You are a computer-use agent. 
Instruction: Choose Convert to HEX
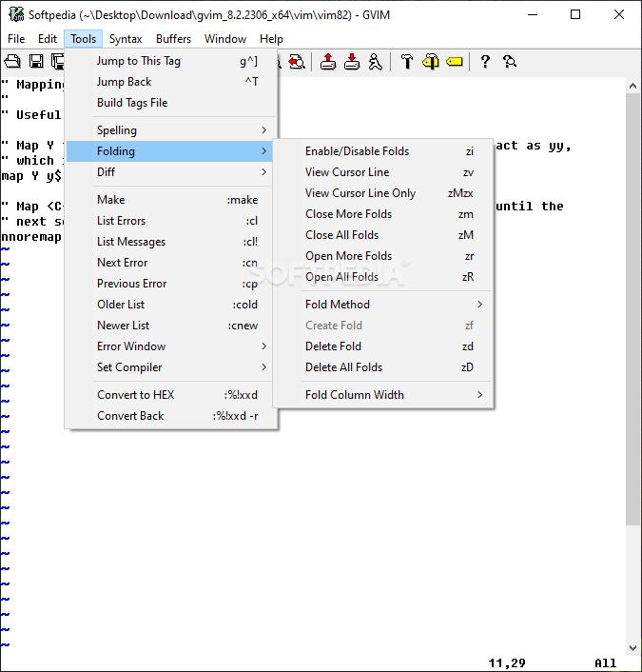coord(170,395)
